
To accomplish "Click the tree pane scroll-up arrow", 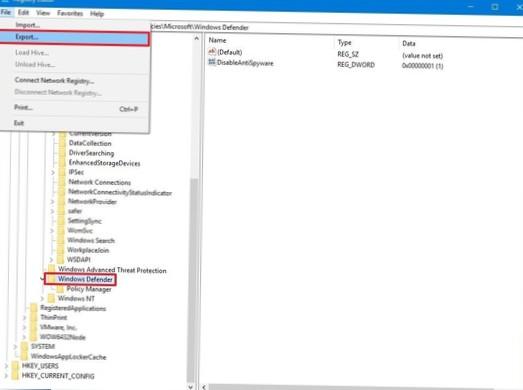I will (196, 39).
